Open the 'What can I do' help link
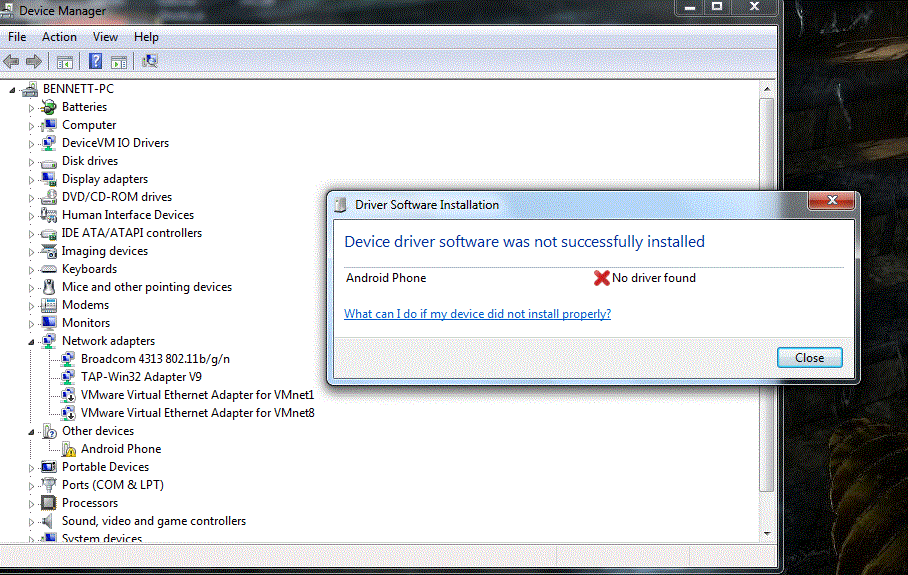Image resolution: width=908 pixels, height=575 pixels. pyautogui.click(x=477, y=314)
